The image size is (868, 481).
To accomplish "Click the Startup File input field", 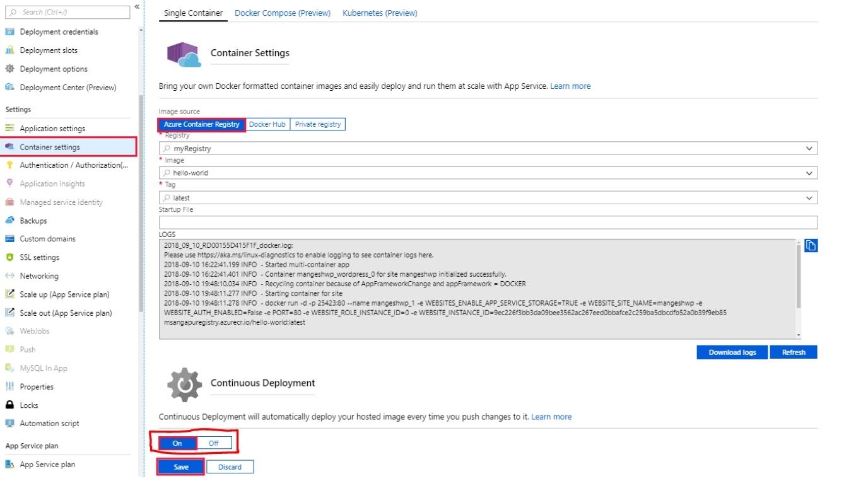I will tap(488, 223).
